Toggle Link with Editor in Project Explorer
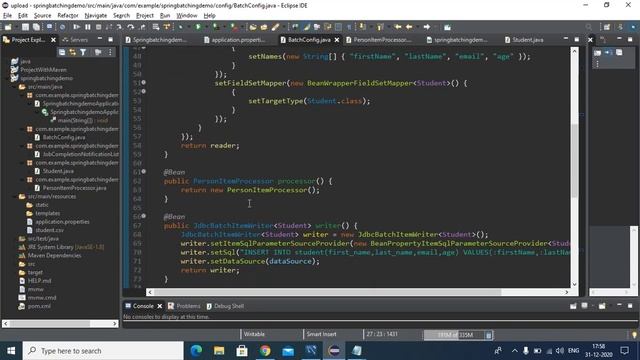640x360 pixels. (72, 52)
